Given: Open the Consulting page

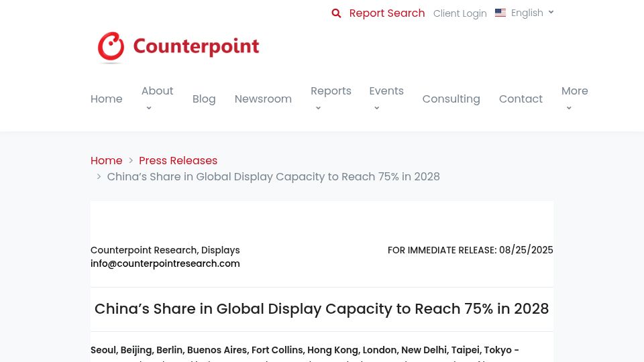Looking at the screenshot, I should coord(451,99).
